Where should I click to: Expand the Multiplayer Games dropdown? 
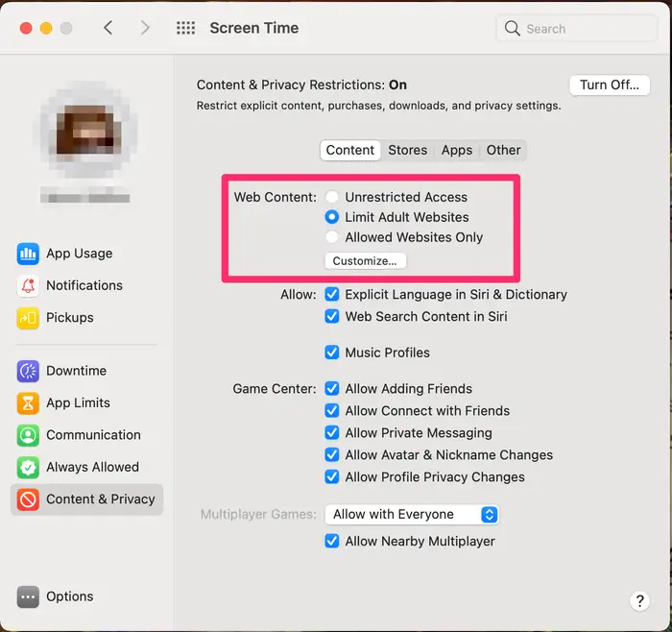pyautogui.click(x=412, y=515)
